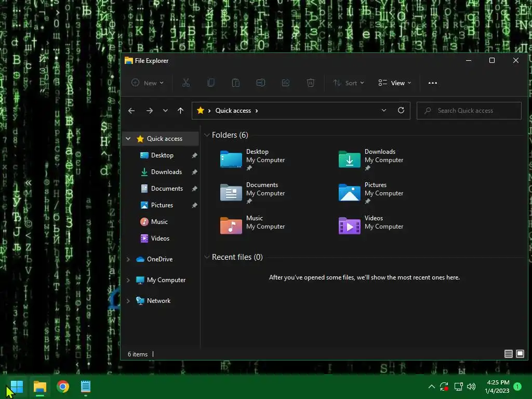Click the Delete trash icon
The height and width of the screenshot is (399, 532).
coord(311,83)
